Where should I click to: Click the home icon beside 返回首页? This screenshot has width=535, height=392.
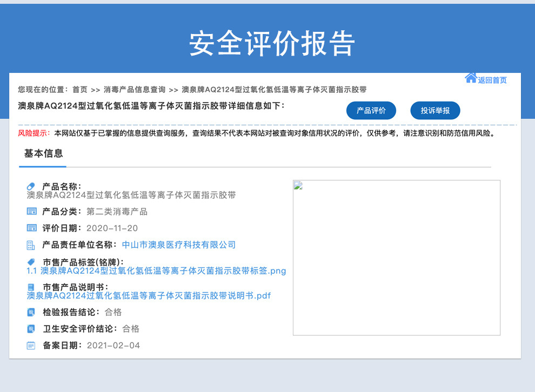tap(471, 78)
